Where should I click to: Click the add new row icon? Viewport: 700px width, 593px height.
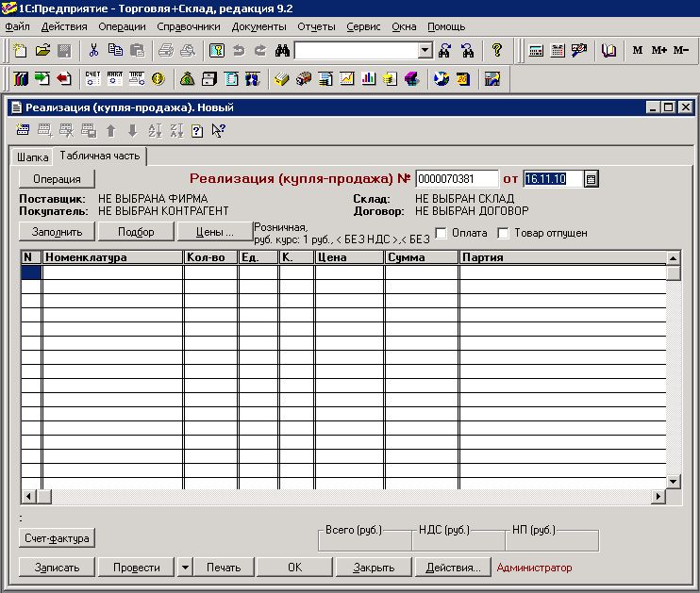click(24, 131)
